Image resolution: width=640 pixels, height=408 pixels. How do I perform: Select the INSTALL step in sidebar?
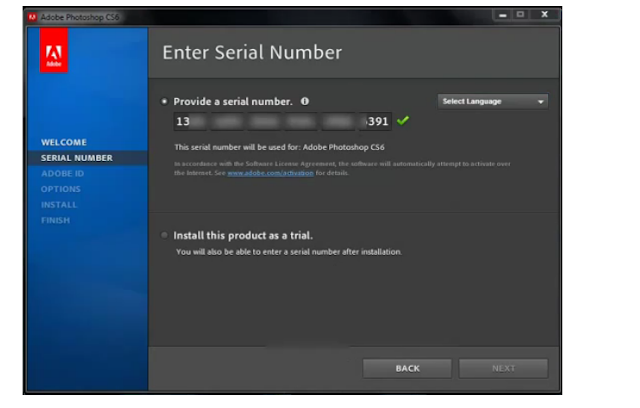coord(59,204)
